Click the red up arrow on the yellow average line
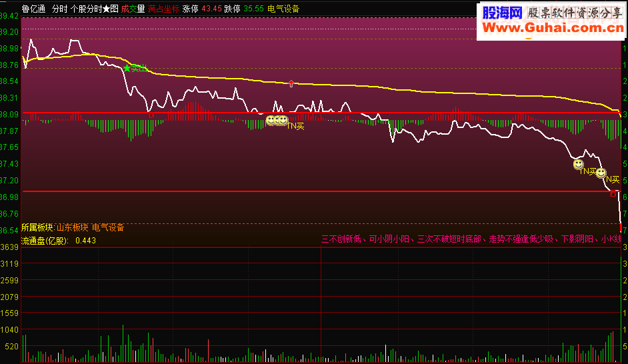 [x=291, y=84]
